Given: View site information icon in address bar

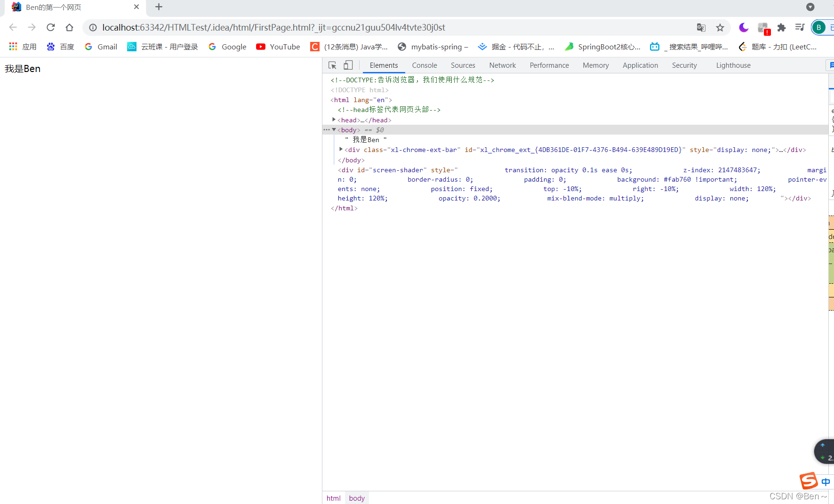Looking at the screenshot, I should [x=93, y=27].
